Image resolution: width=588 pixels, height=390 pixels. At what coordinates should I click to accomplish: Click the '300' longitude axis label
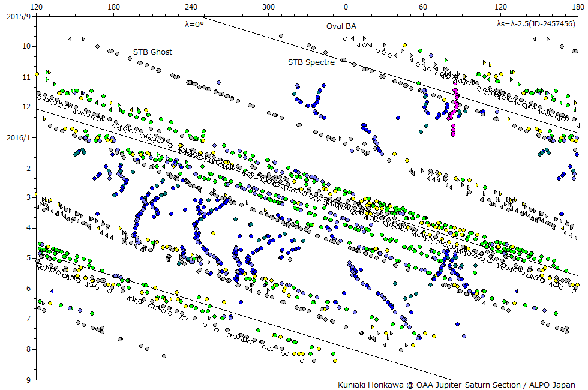[269, 7]
